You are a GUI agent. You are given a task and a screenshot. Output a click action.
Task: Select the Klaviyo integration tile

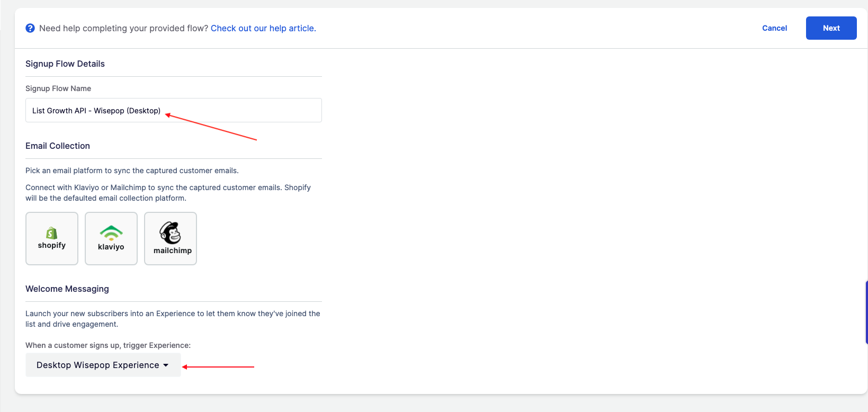point(111,238)
